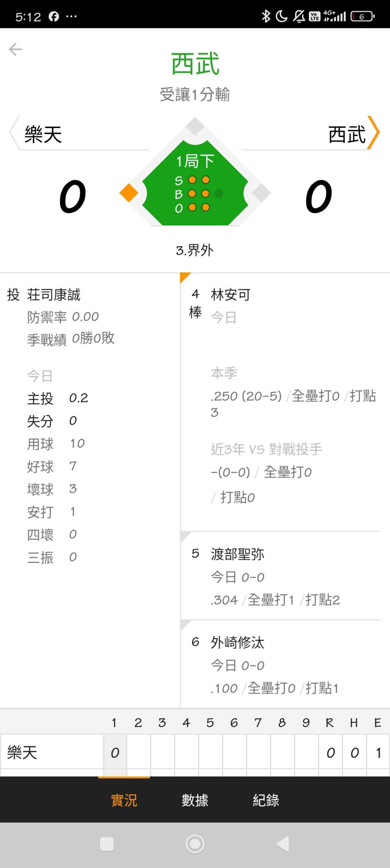Tap the gray second base diamond
The width and height of the screenshot is (390, 868).
click(x=195, y=127)
